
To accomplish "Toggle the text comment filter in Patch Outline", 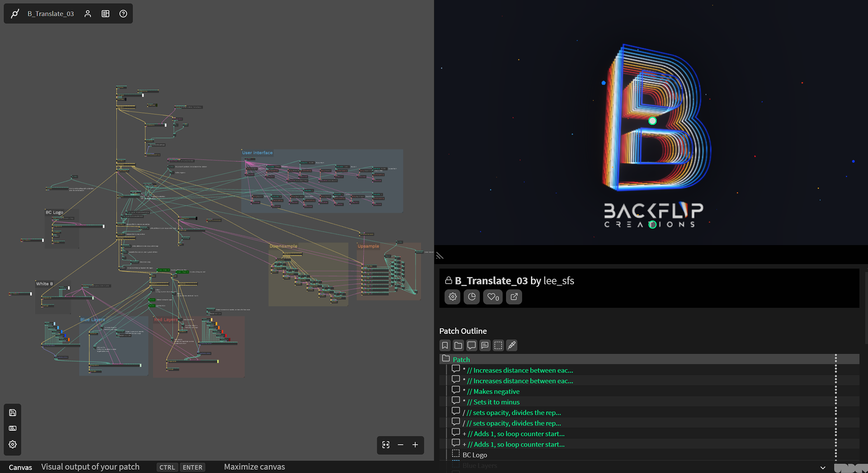I will (x=485, y=345).
